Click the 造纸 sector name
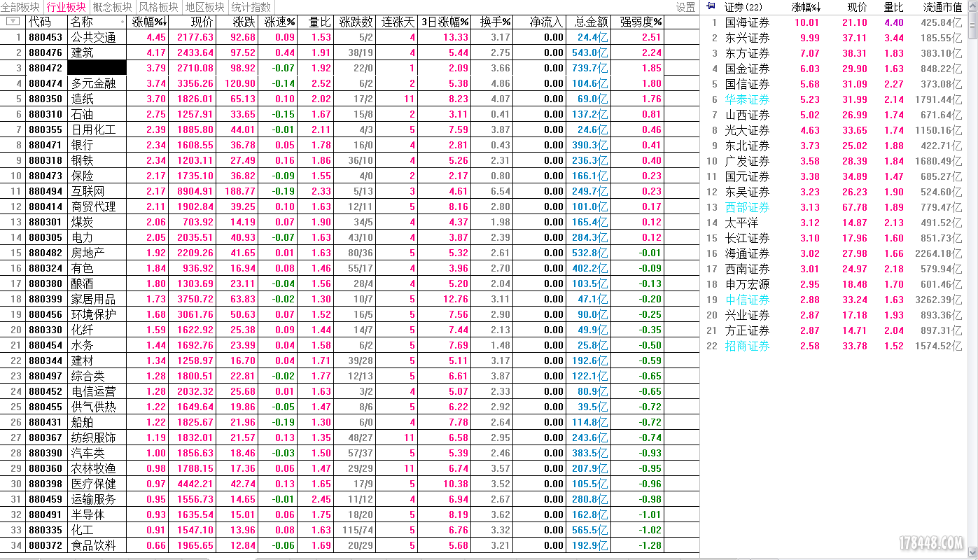 pyautogui.click(x=83, y=99)
